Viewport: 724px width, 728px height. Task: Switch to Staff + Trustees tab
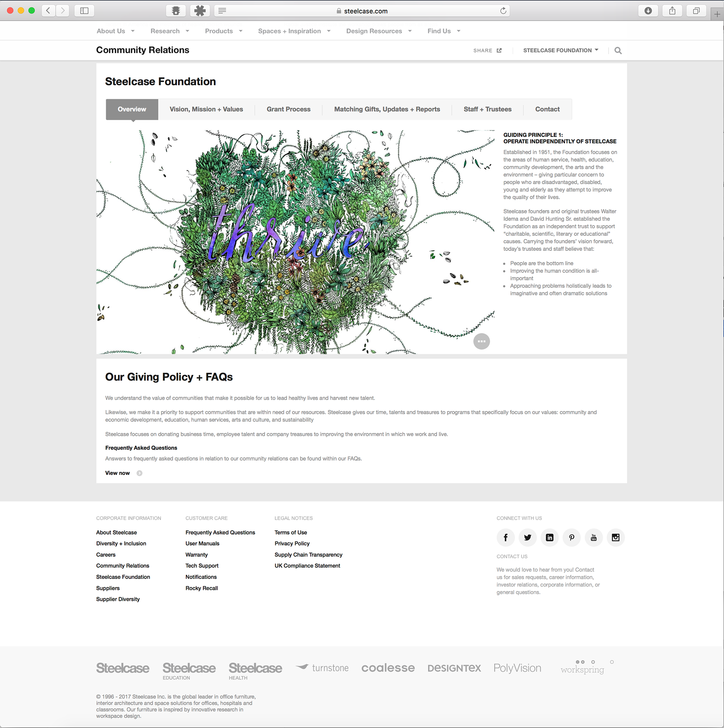coord(487,109)
